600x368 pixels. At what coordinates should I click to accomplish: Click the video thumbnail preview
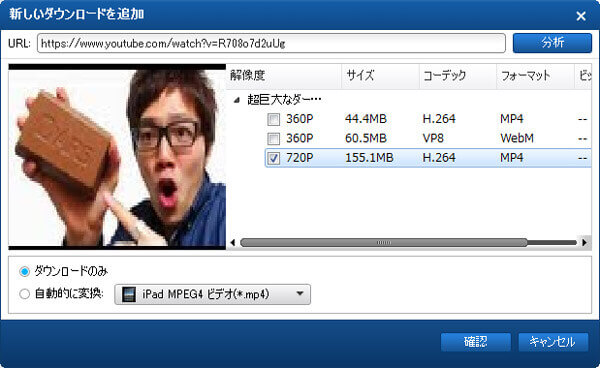[x=117, y=157]
